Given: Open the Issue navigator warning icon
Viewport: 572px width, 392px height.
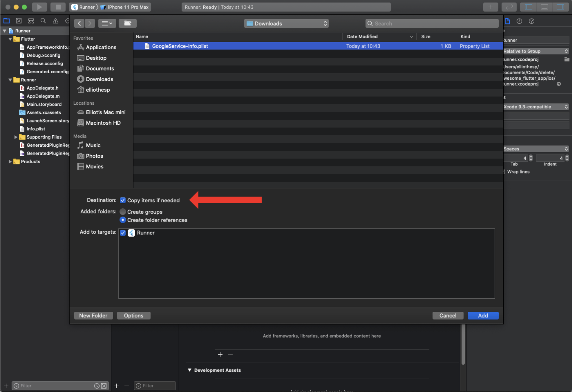Looking at the screenshot, I should click(56, 21).
